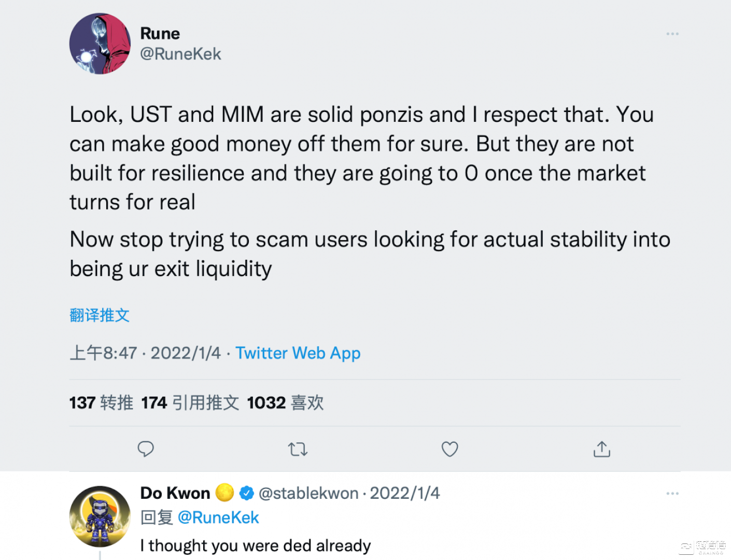Click Rune's hooded figure profile avatar
731x560 pixels.
(100, 44)
